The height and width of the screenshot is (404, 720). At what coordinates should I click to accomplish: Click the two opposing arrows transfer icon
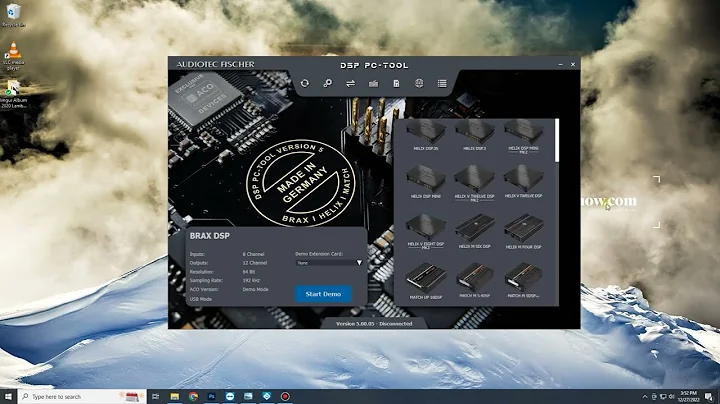point(350,83)
